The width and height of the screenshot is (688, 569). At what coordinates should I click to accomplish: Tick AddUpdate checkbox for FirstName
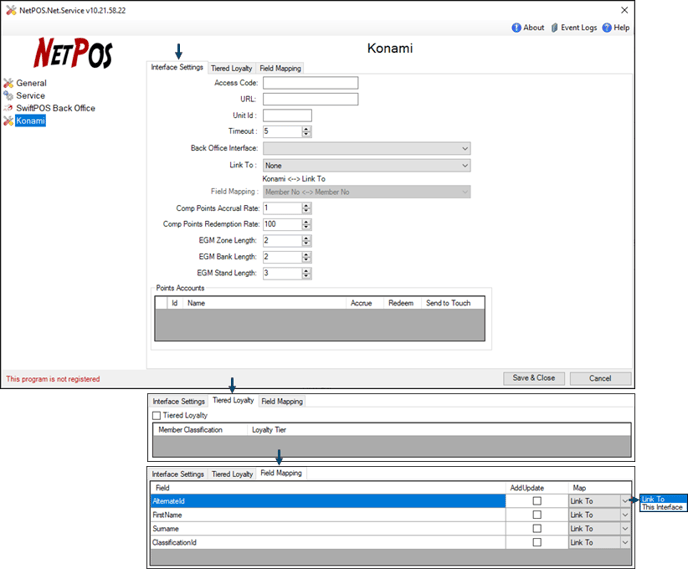click(537, 515)
